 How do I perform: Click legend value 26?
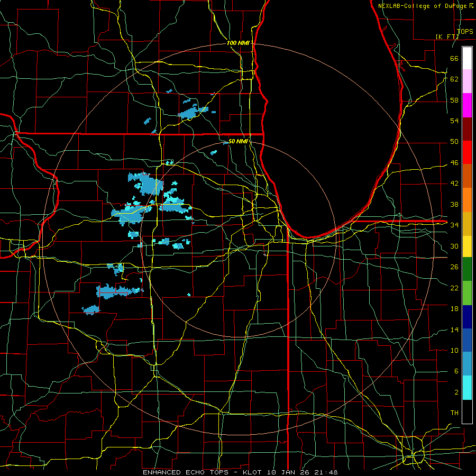pyautogui.click(x=454, y=267)
